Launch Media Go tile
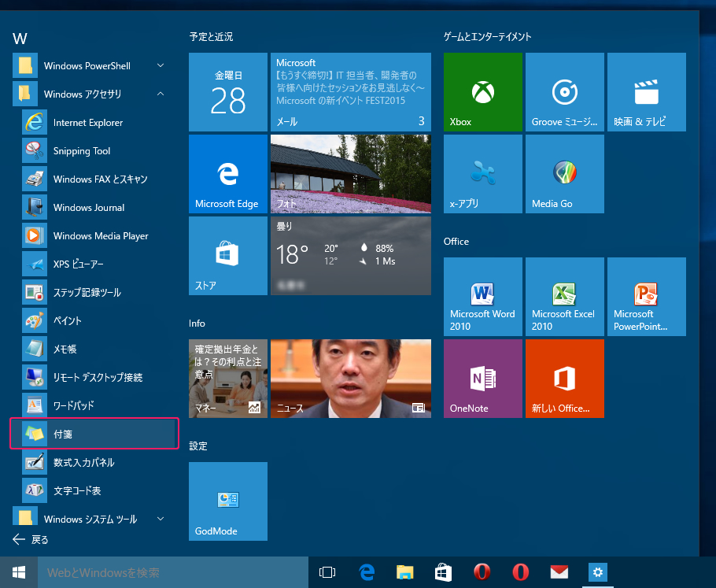716x588 pixels. pyautogui.click(x=564, y=174)
